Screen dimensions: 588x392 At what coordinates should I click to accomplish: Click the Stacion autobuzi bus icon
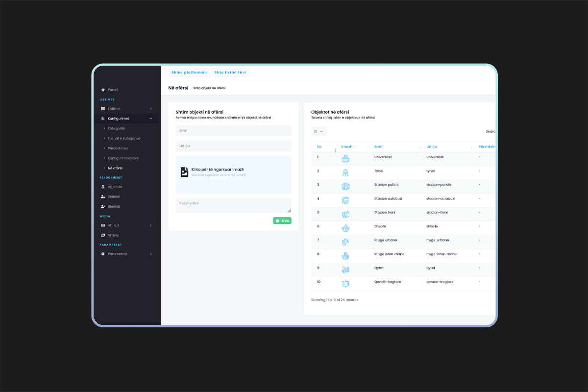tap(345, 200)
